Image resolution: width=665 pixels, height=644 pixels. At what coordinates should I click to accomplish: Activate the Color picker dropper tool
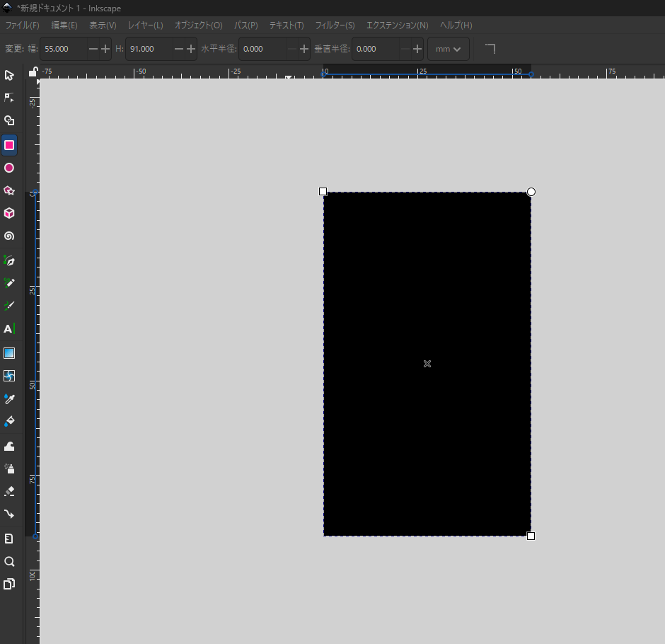[x=9, y=399]
